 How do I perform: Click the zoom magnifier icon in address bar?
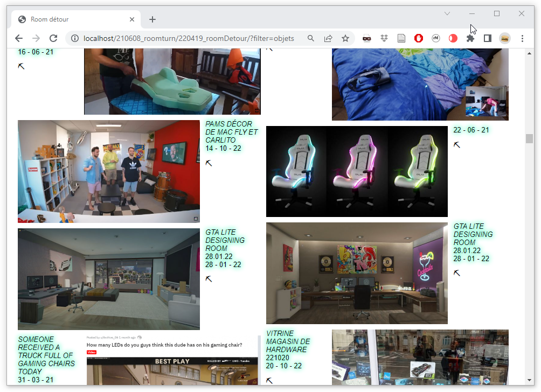click(311, 38)
